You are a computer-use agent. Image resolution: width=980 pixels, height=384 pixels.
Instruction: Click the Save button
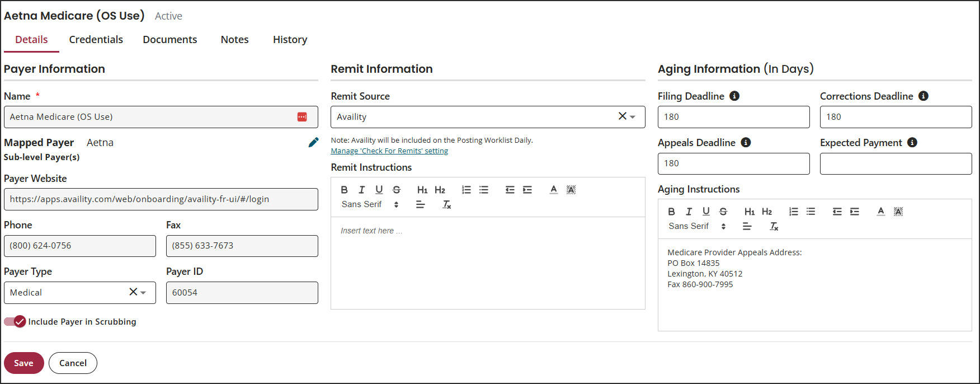(x=23, y=363)
